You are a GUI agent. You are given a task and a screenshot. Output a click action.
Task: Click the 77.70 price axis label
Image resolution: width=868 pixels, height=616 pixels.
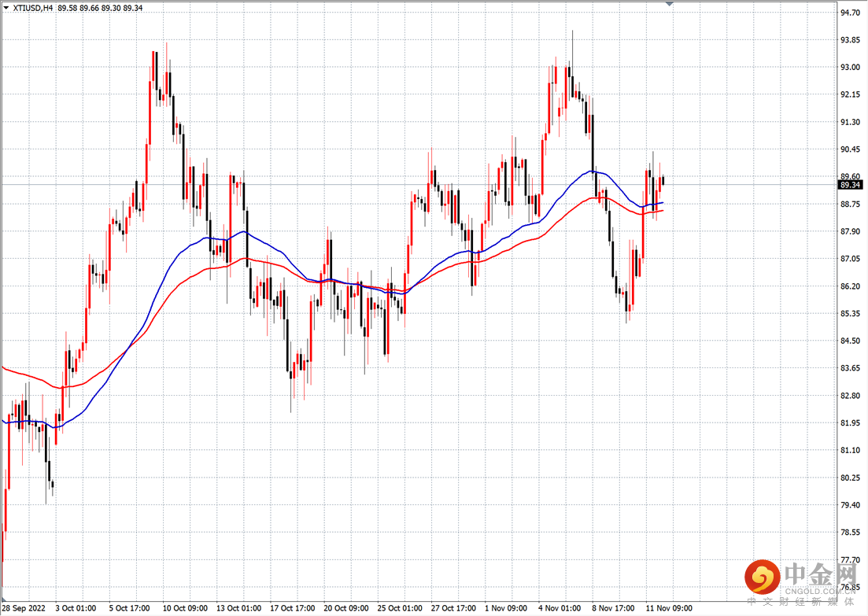(x=850, y=560)
